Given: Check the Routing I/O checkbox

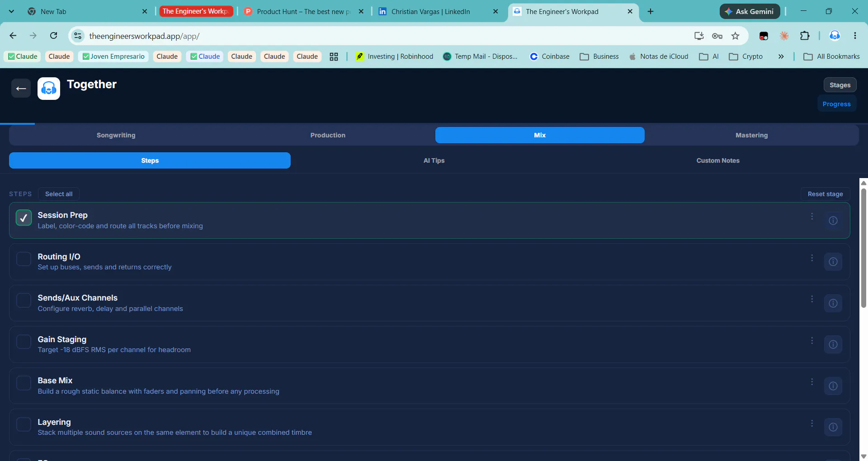Looking at the screenshot, I should click(x=24, y=259).
